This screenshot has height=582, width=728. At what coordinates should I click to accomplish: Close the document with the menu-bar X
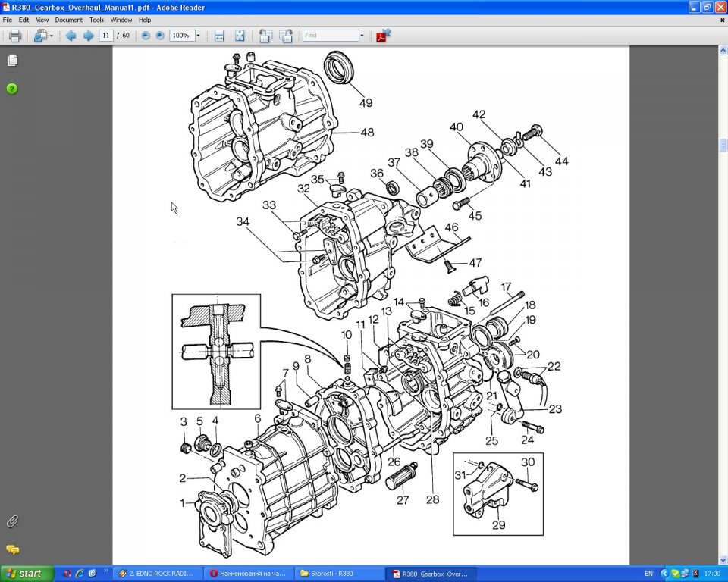coord(723,20)
